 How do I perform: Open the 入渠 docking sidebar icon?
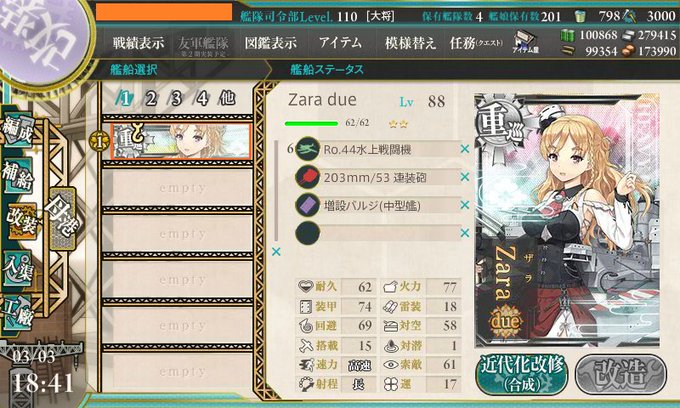click(18, 269)
